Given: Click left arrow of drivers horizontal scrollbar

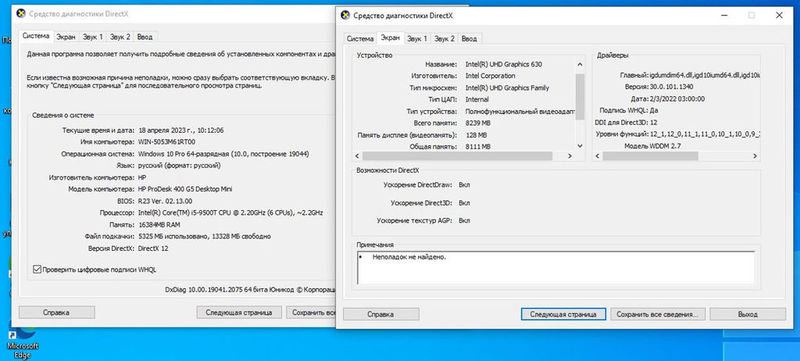Looking at the screenshot, I should (x=598, y=156).
